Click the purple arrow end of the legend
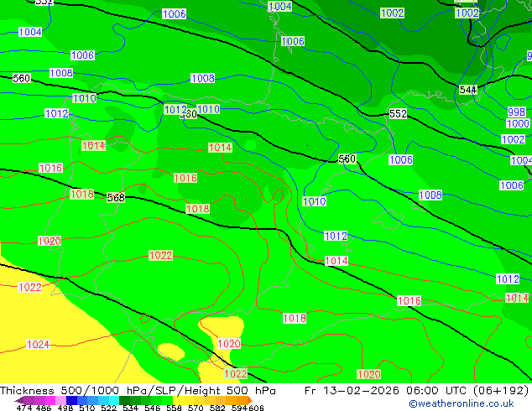This screenshot has width=532, height=411. [x=19, y=400]
